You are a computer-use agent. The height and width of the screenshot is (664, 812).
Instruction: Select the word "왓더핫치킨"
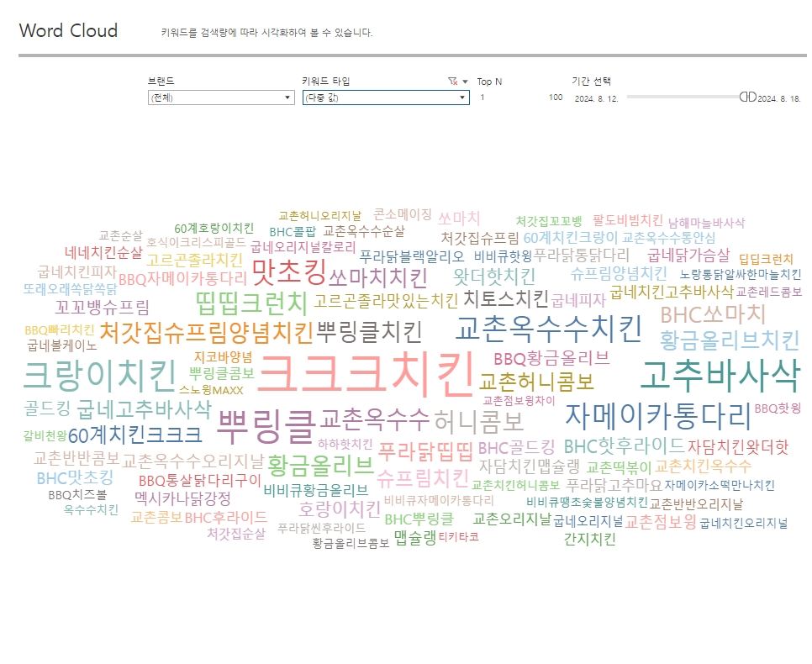click(494, 277)
